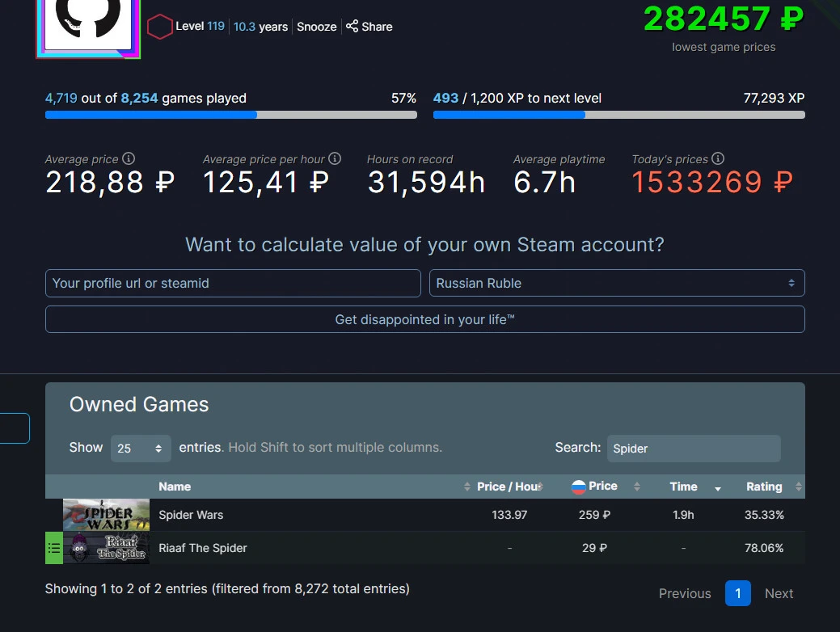Open the Russian Ruble currency dropdown
Screen dimensions: 840x632
617,284
